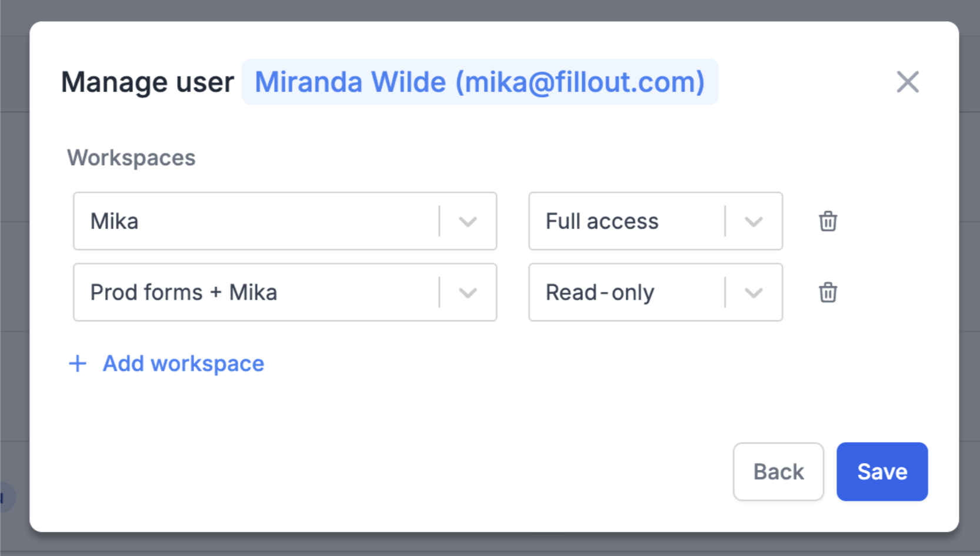Click the Workspaces section label
Viewport: 980px width, 556px height.
pos(131,158)
